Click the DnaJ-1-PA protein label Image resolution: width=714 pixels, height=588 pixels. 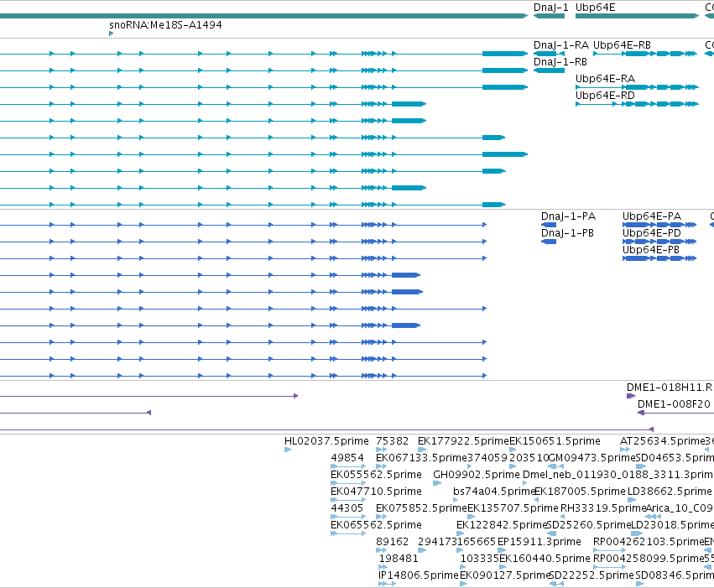pos(568,216)
